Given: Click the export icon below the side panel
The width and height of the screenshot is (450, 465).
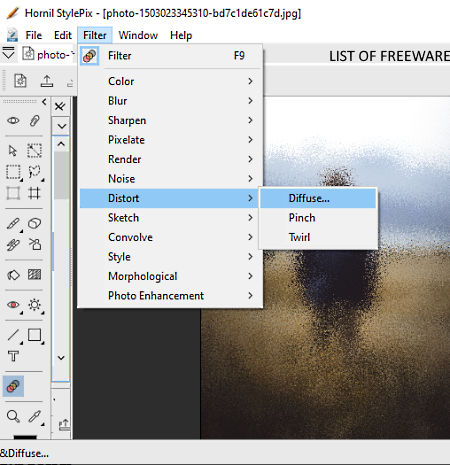Looking at the screenshot, I should click(64, 424).
